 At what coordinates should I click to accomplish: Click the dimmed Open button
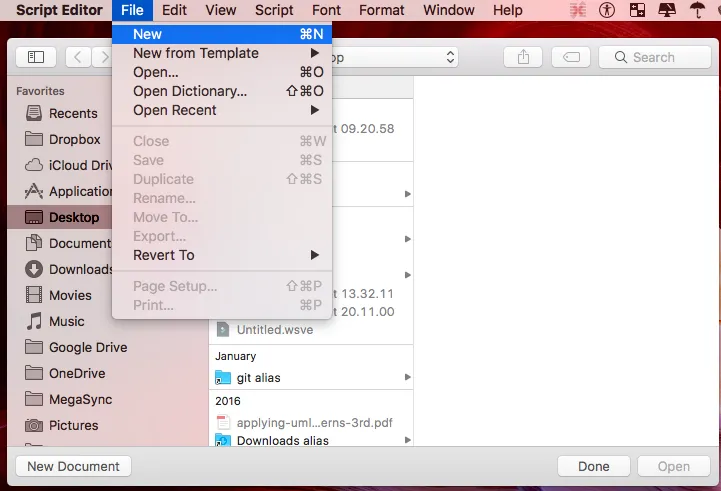(x=674, y=466)
